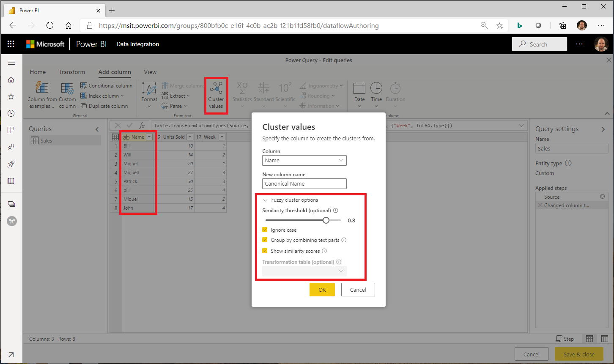Open Source step settings gear
Viewport: 614px width, 364px height.
point(603,197)
